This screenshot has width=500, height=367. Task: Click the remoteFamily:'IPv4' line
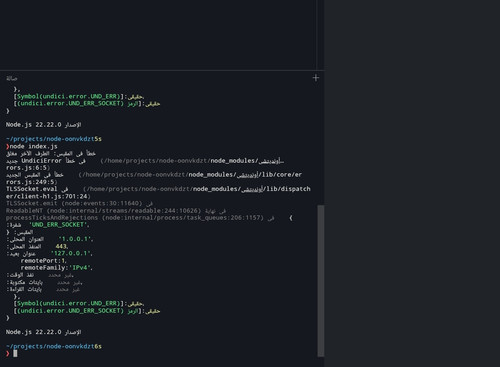coord(56,268)
